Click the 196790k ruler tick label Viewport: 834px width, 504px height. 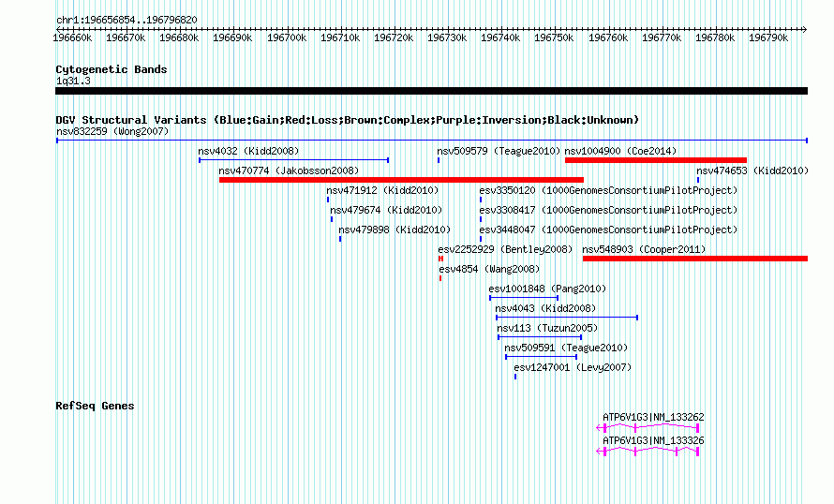(x=768, y=37)
